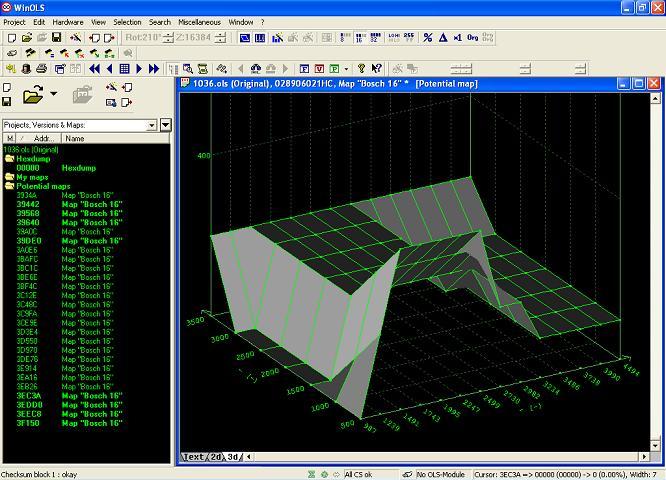Image resolution: width=666 pixels, height=480 pixels.
Task: Click the green P button icon
Action: [335, 68]
